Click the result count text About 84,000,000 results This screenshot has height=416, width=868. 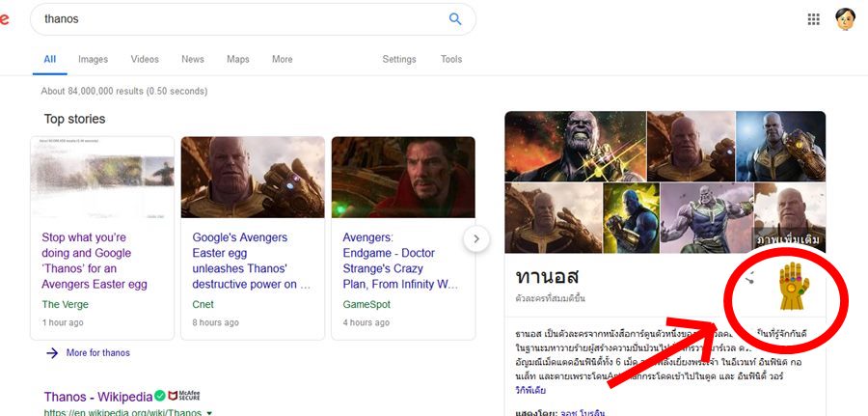point(124,91)
